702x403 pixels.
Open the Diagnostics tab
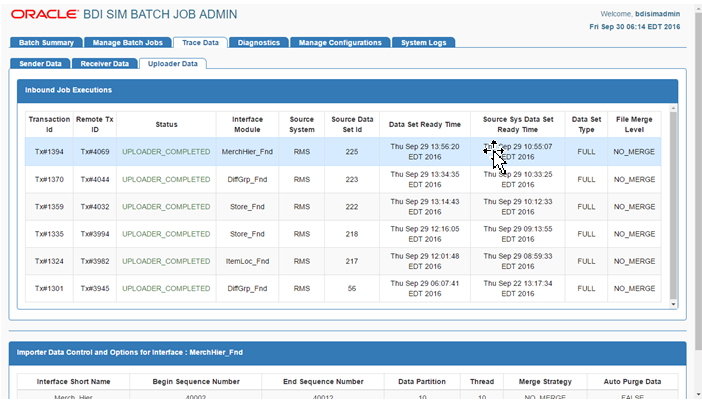(x=258, y=43)
